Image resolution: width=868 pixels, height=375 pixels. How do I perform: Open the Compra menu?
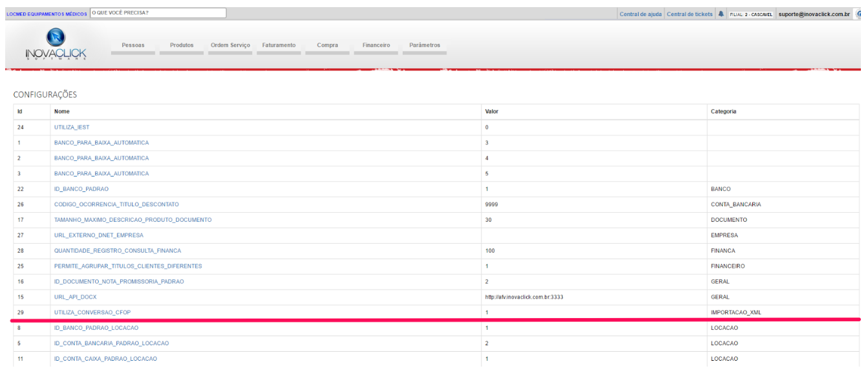pos(327,45)
